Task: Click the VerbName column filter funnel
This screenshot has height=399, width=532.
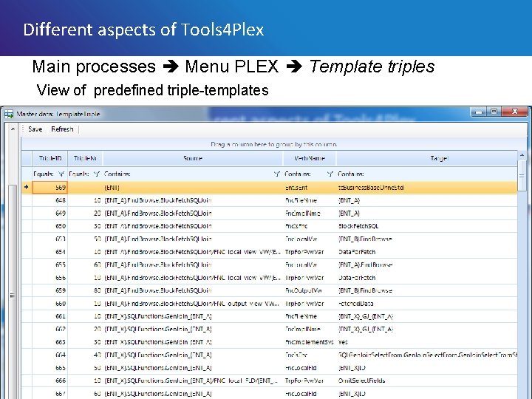Action: click(330, 174)
